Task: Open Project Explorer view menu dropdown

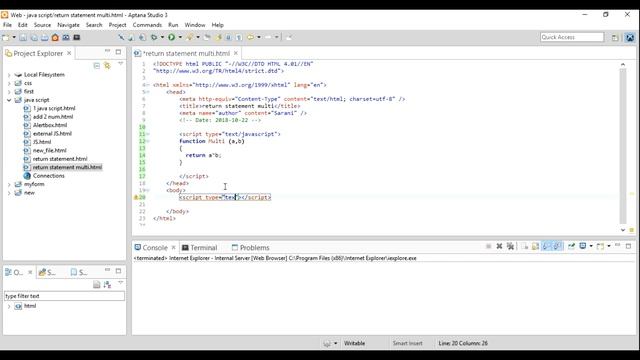Action: [120, 64]
